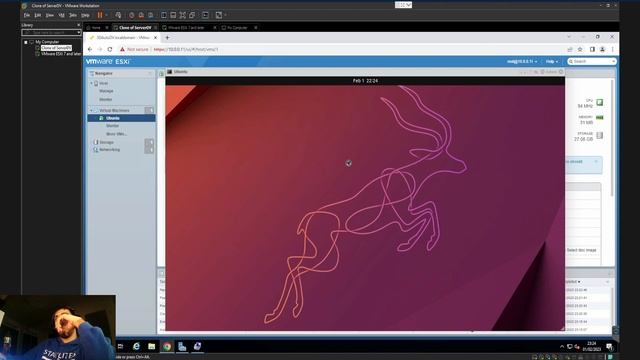Enter full screen mode via toolbar icon
640x360 pixels.
click(182, 15)
